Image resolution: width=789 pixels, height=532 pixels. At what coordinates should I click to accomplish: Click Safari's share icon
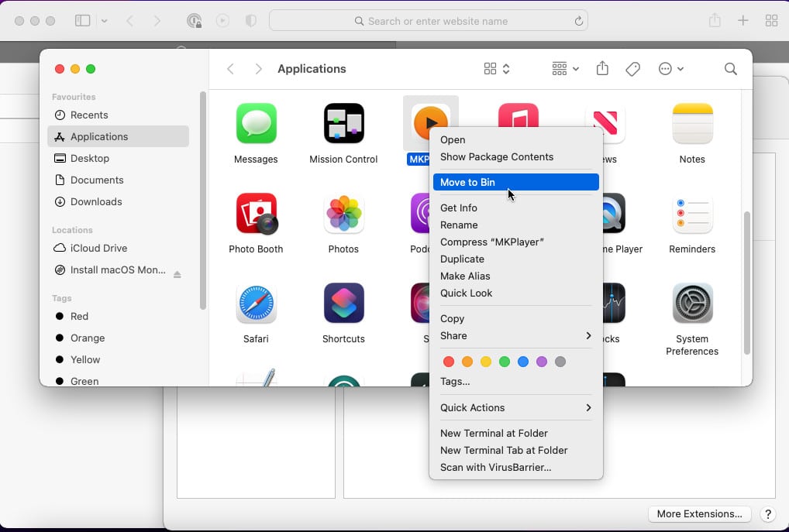715,20
